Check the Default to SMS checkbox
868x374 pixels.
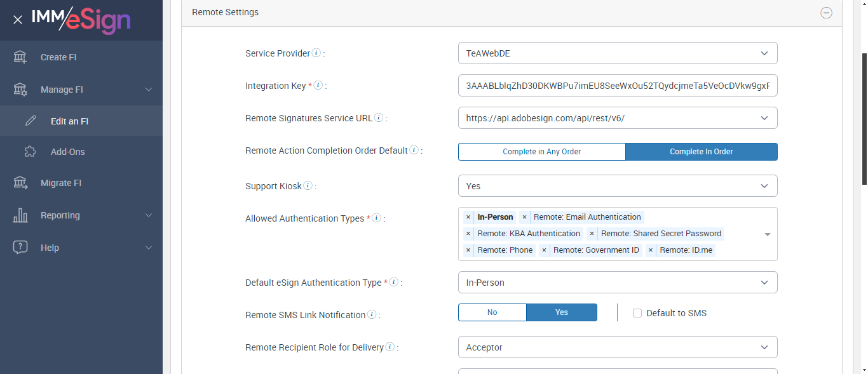tap(637, 313)
